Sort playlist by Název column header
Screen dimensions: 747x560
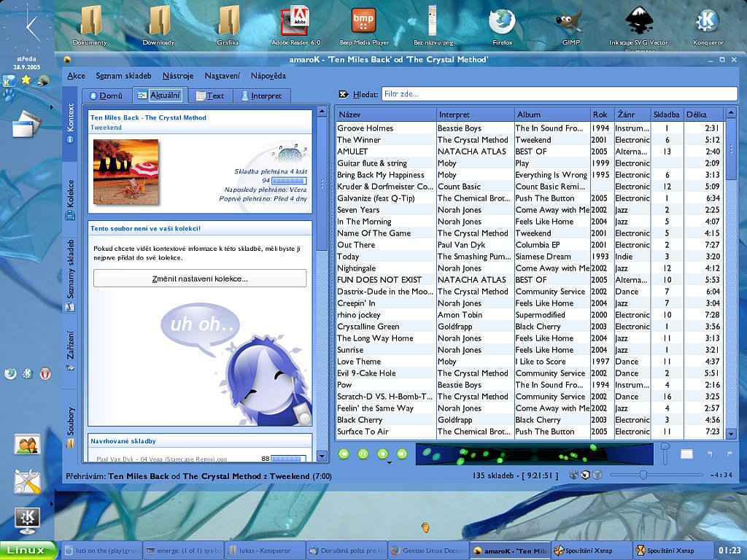(386, 114)
